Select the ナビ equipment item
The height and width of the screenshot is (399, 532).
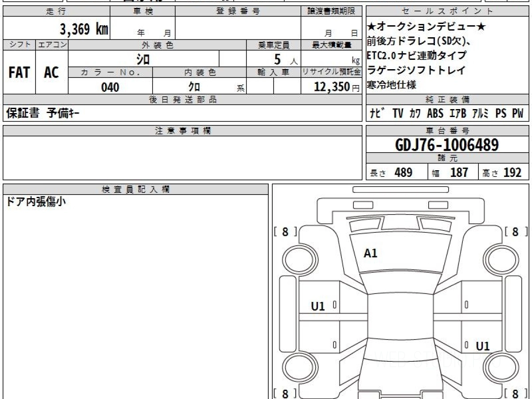pos(377,113)
